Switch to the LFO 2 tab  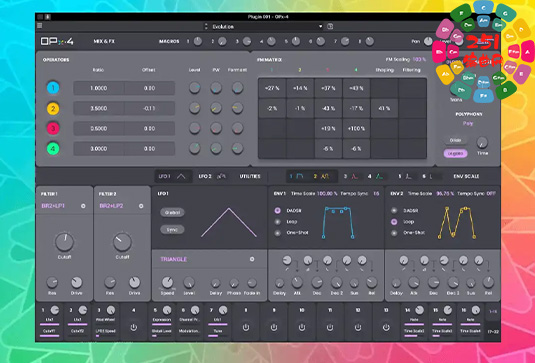212,176
